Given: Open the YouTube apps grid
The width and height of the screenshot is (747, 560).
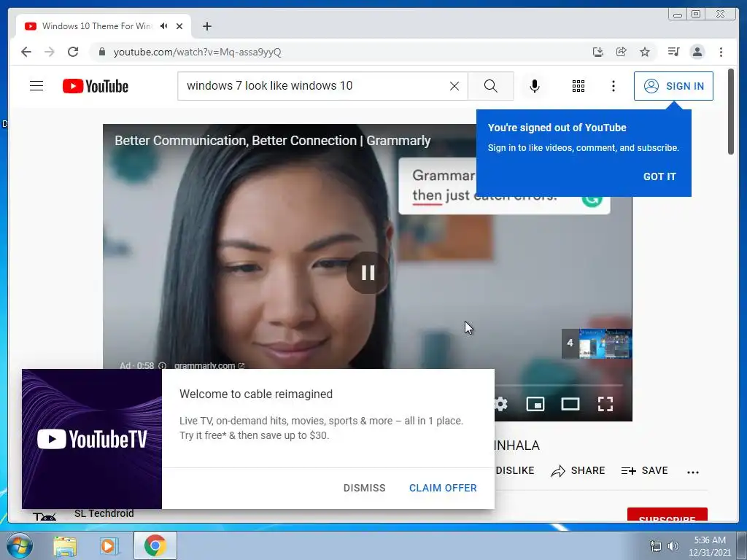Looking at the screenshot, I should [578, 86].
